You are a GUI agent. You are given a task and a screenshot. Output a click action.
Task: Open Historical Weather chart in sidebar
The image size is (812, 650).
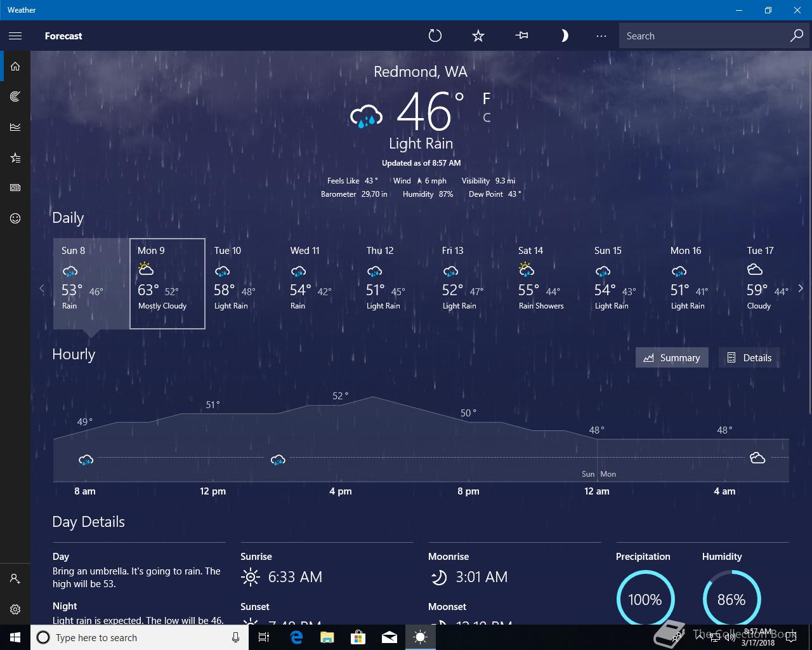pyautogui.click(x=15, y=127)
